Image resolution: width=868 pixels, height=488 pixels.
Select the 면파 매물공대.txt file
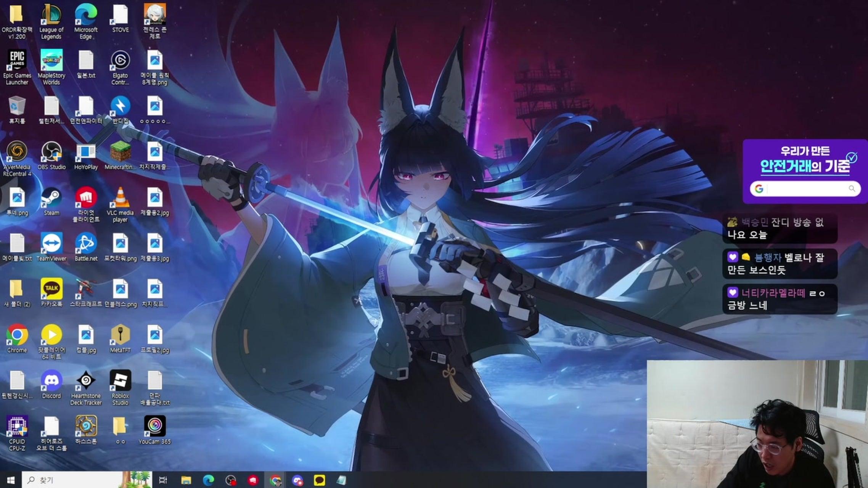click(x=154, y=387)
